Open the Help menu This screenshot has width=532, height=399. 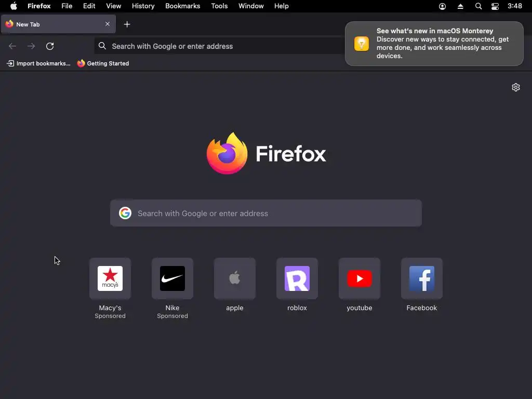pyautogui.click(x=282, y=6)
